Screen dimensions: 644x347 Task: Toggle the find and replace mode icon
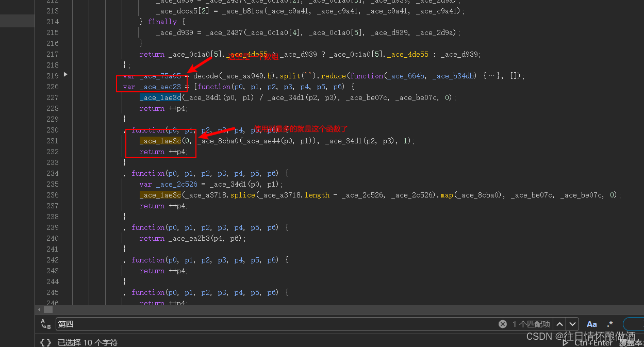[46, 324]
